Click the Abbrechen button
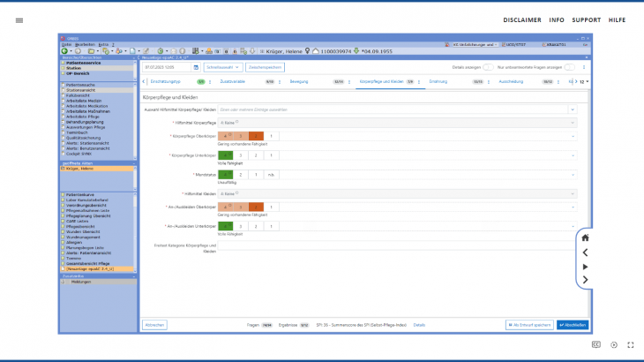Viewport: 644px width, 362px height. 154,325
